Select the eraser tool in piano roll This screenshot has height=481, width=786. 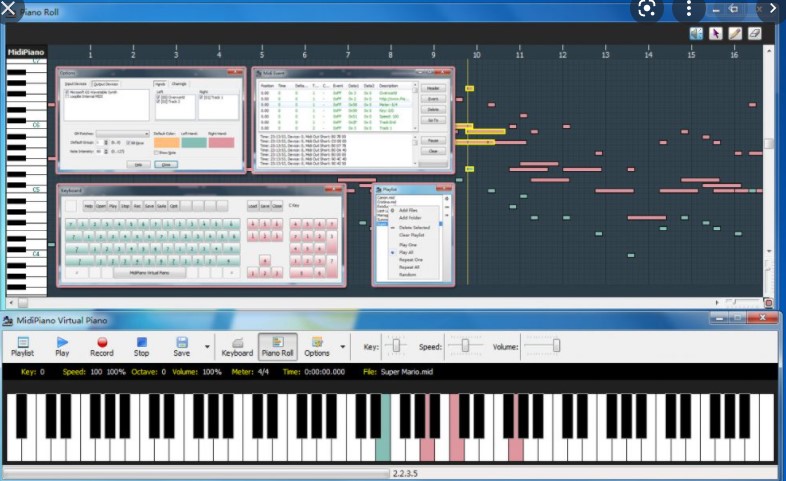coord(754,34)
